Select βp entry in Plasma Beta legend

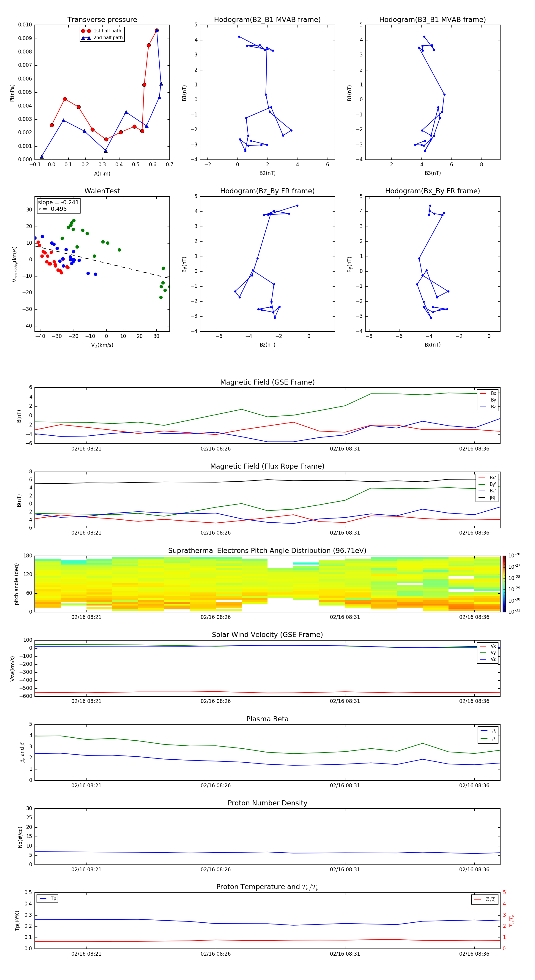pos(488,731)
